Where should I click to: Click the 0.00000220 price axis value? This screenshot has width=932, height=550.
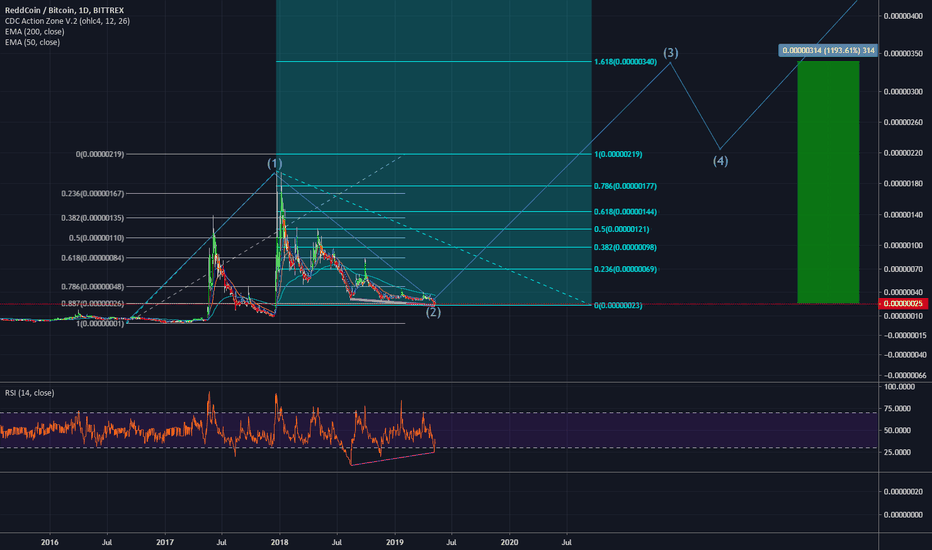pos(903,153)
